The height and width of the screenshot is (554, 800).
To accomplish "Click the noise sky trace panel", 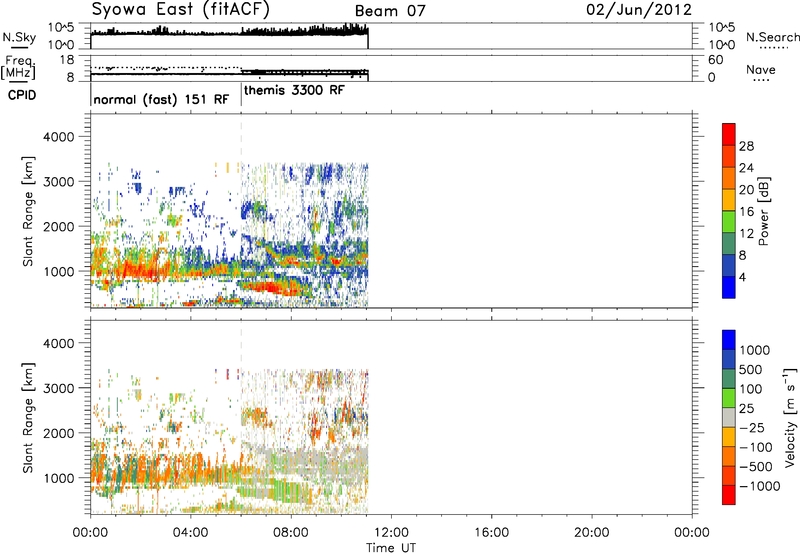I will pyautogui.click(x=391, y=36).
